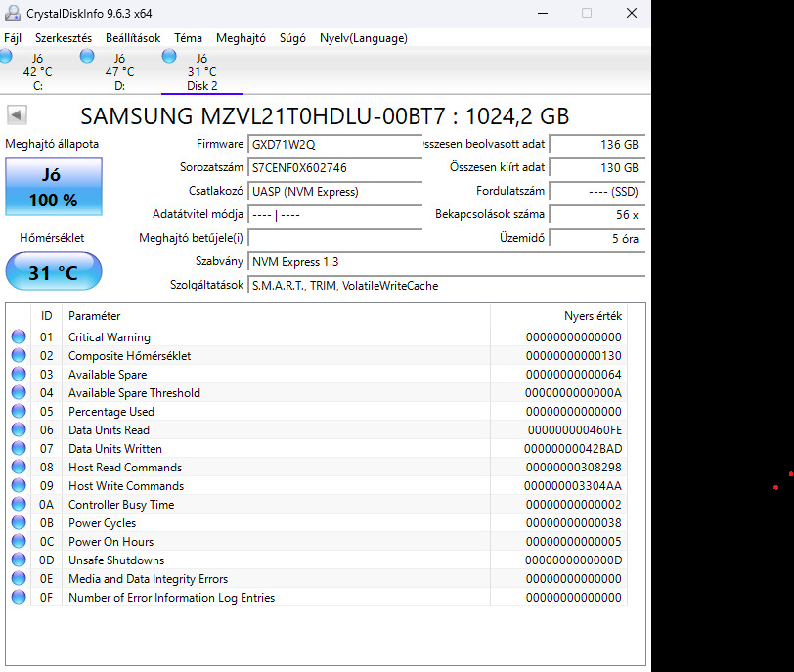
Task: Click the status orb beside Critical Warning
Action: point(19,336)
